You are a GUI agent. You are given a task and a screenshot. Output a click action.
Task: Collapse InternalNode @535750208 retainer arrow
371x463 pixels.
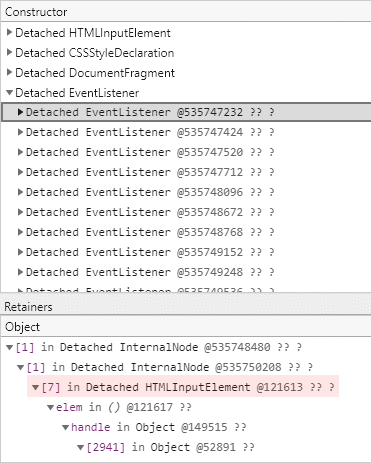click(x=21, y=368)
